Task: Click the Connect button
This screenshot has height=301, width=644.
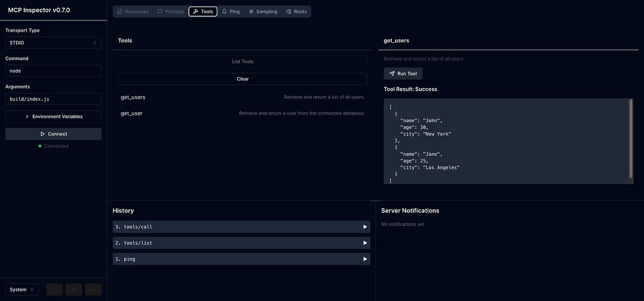Action: [x=53, y=134]
